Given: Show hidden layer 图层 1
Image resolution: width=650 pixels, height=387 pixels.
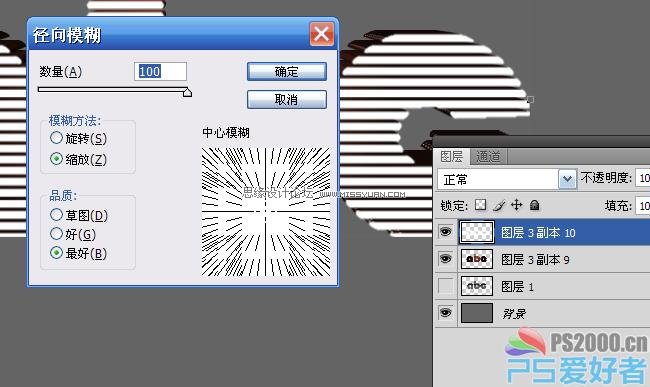Looking at the screenshot, I should pyautogui.click(x=446, y=286).
